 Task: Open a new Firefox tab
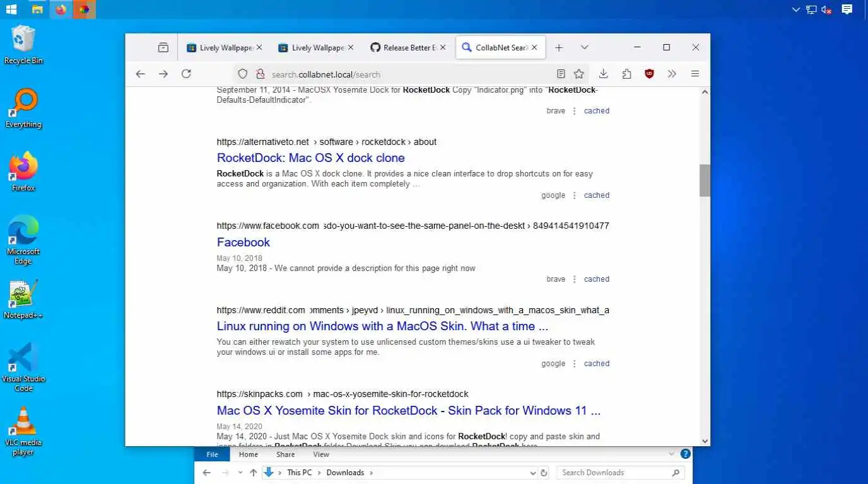coord(559,47)
